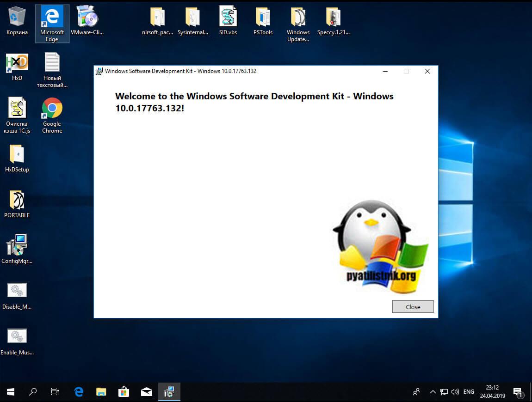
Task: Open Microsoft Store from the taskbar
Action: 124,392
